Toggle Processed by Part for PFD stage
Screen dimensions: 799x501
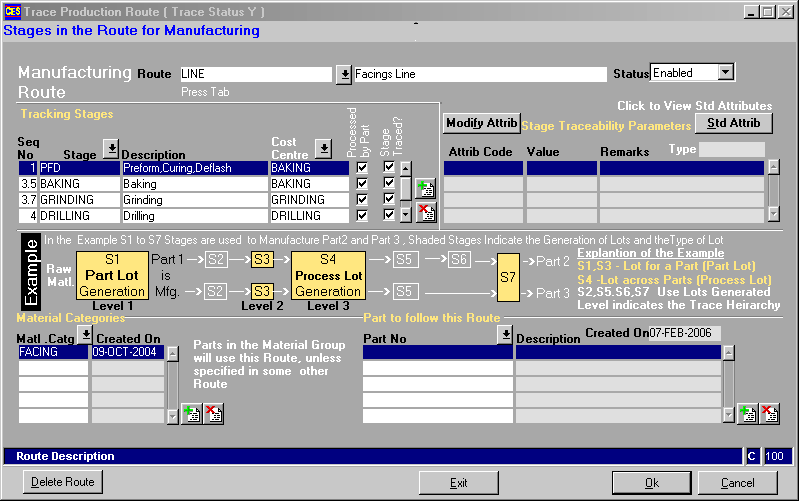[362, 168]
